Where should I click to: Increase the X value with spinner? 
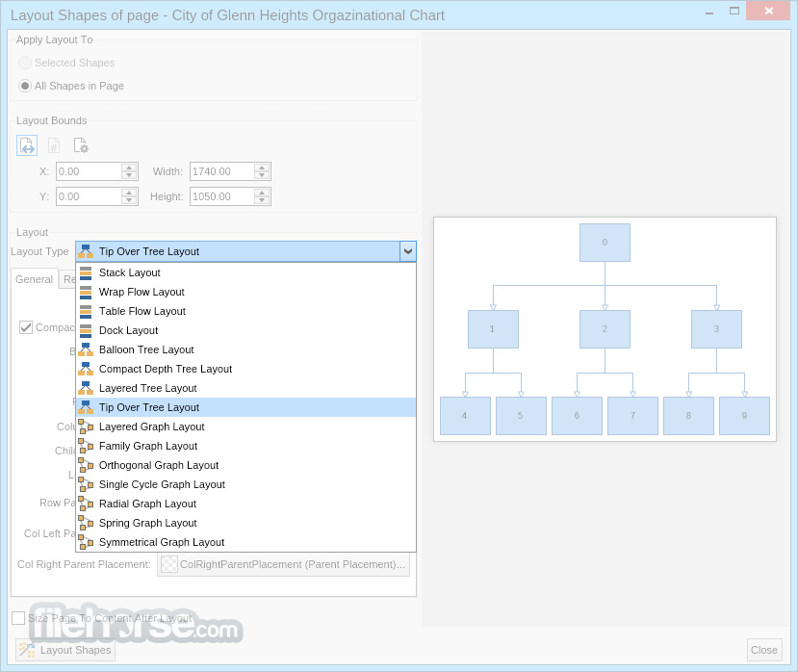point(129,168)
